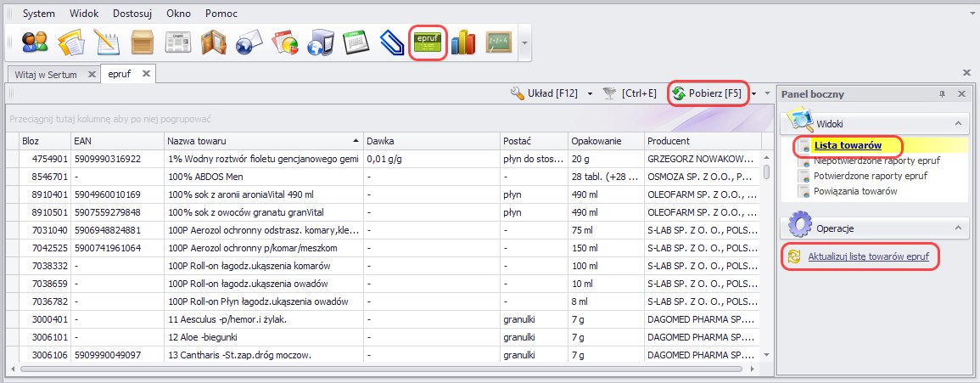The height and width of the screenshot is (383, 980).
Task: Pin the Panel boczny side panel
Action: [942, 94]
